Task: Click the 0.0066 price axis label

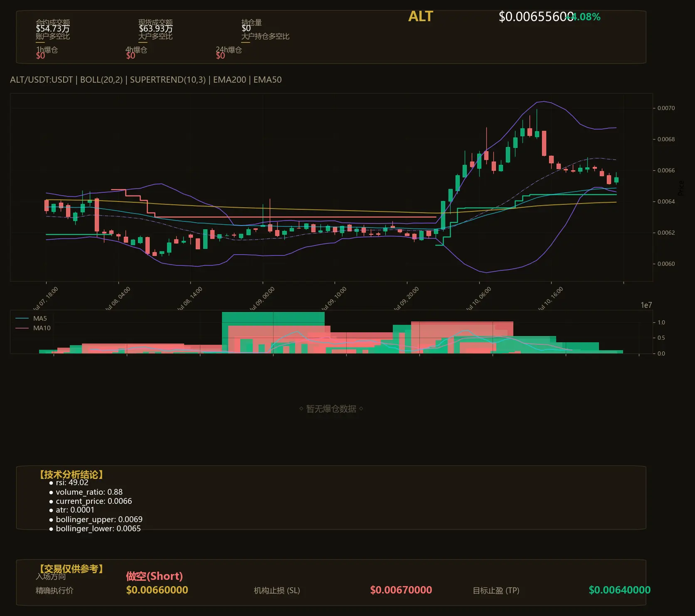Action: 666,170
